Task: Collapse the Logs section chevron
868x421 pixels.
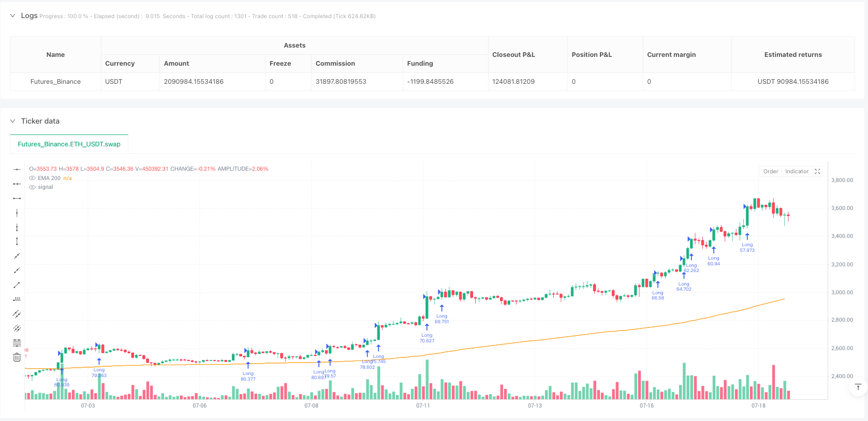Action: pos(13,16)
